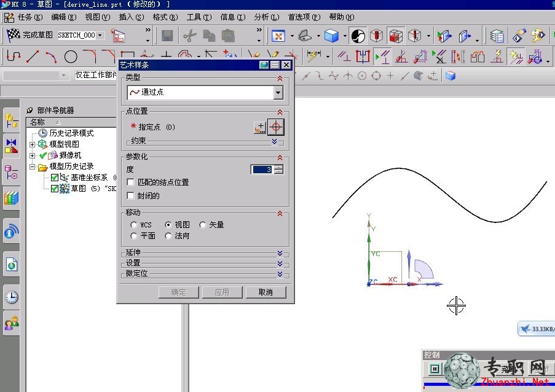Select the Profile sketch tool
This screenshot has width=555, height=392.
(x=14, y=57)
